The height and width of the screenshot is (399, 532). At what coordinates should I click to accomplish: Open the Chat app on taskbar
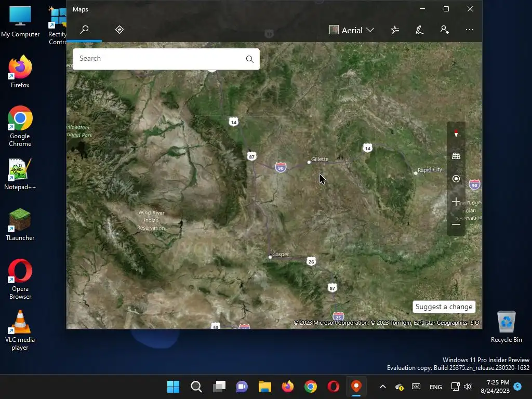[x=242, y=387]
